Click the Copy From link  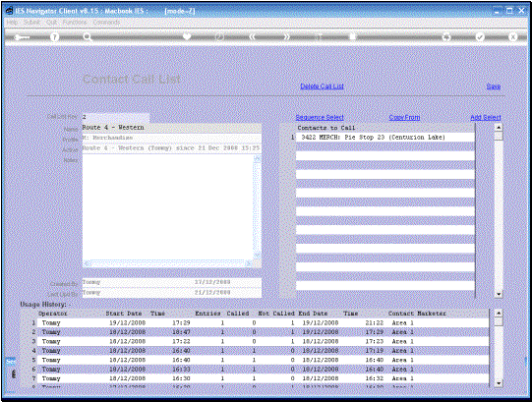404,117
